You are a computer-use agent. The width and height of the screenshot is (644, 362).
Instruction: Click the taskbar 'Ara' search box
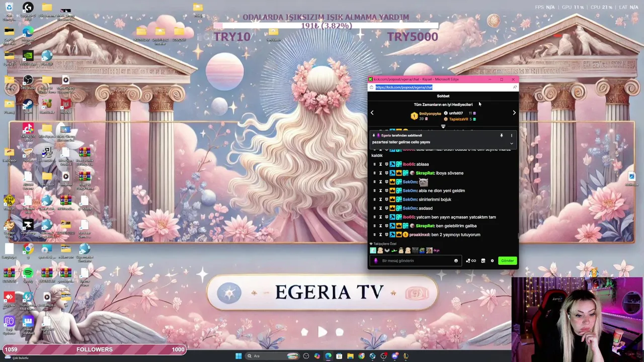pyautogui.click(x=272, y=356)
